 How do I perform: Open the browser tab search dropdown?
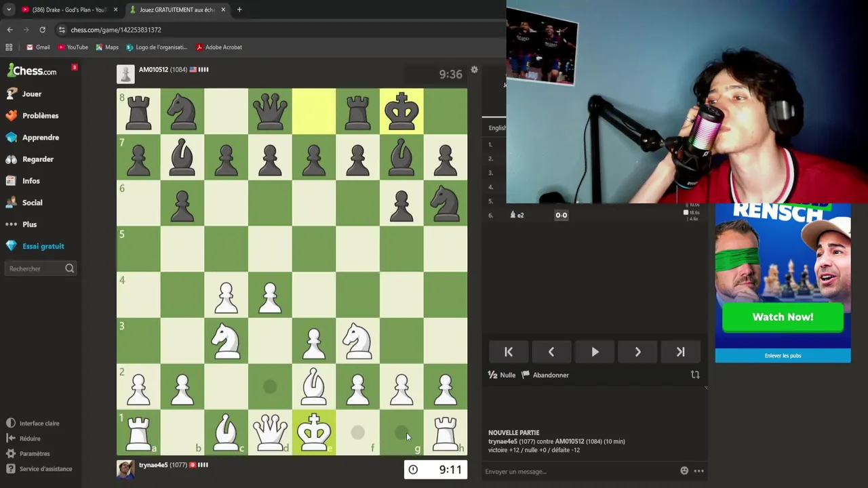point(9,9)
